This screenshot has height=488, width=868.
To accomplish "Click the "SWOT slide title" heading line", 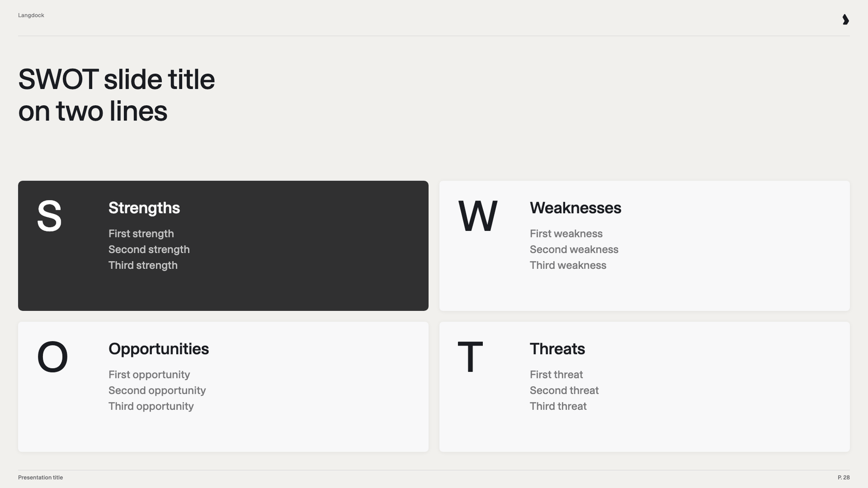I will 117,79.
